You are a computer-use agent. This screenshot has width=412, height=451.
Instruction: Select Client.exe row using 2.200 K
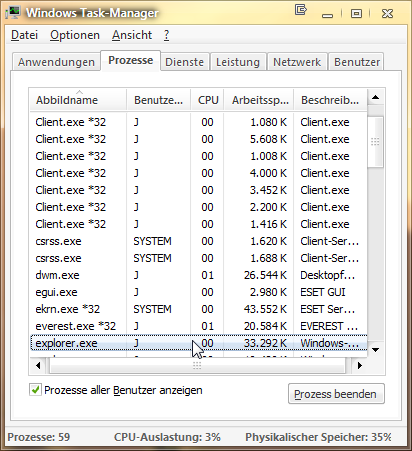(x=199, y=207)
